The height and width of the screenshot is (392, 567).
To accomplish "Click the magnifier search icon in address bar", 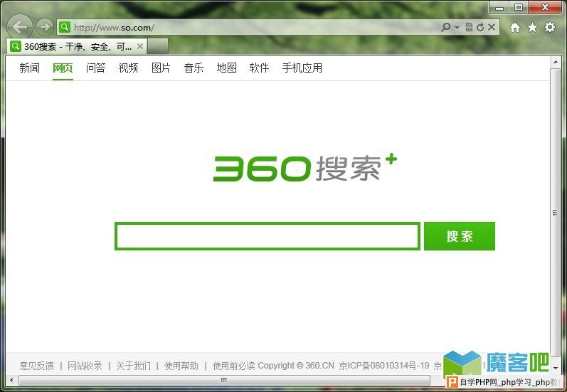I will [x=446, y=27].
